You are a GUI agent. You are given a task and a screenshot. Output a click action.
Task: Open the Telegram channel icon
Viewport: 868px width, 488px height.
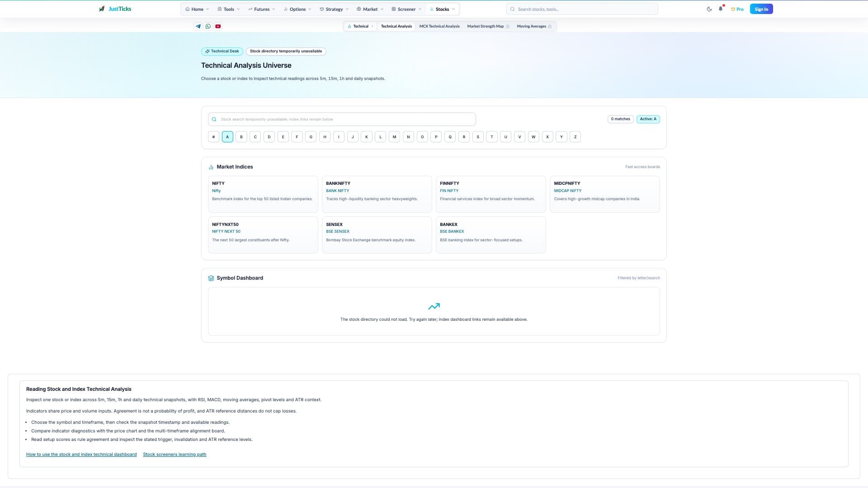click(198, 26)
